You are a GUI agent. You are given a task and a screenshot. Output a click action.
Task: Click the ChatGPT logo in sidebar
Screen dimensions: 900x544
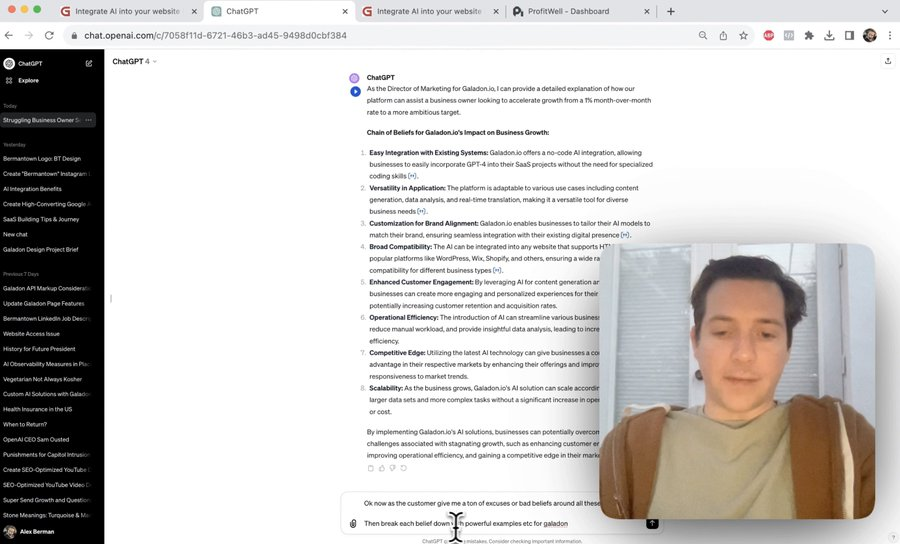pyautogui.click(x=9, y=64)
